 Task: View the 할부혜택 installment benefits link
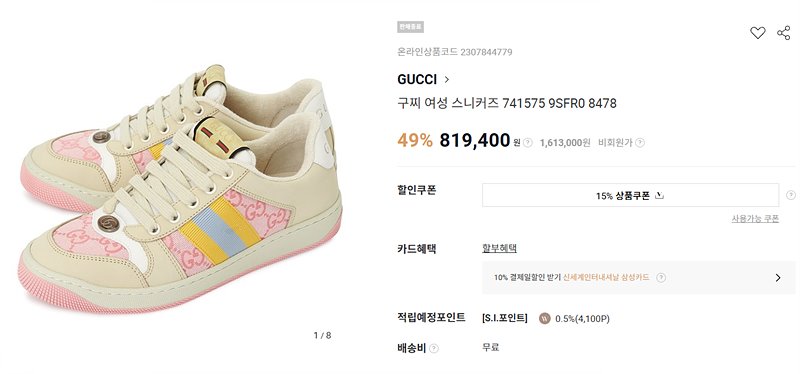pos(499,248)
